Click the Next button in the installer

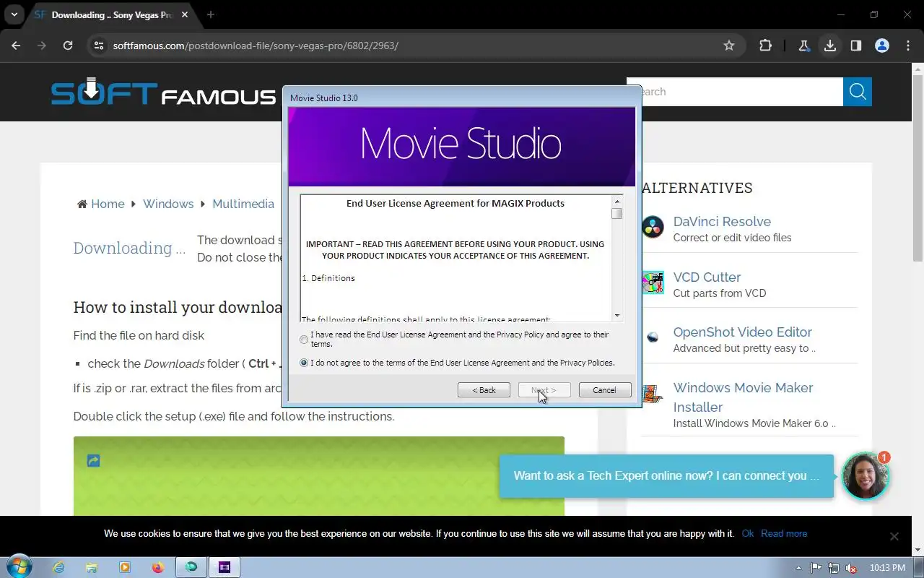click(544, 390)
